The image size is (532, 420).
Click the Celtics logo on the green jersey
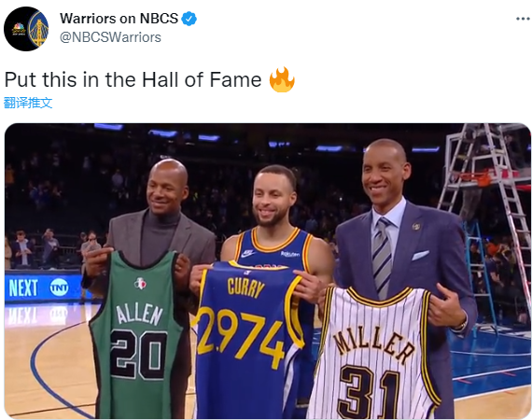140,284
